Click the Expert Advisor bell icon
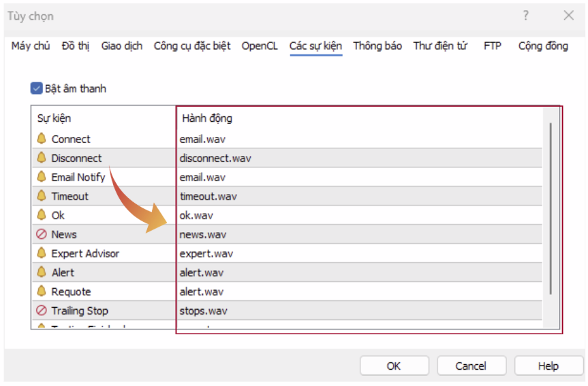This screenshot has width=588, height=386. click(x=42, y=253)
